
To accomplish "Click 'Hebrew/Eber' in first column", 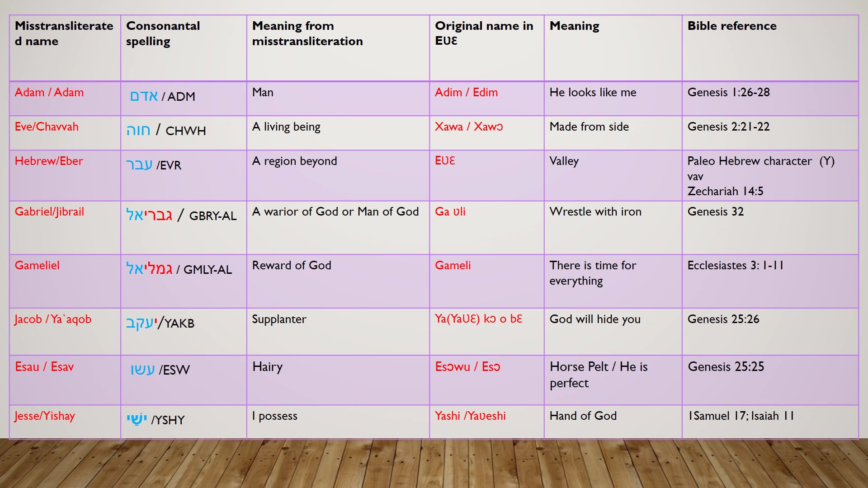I will click(49, 161).
